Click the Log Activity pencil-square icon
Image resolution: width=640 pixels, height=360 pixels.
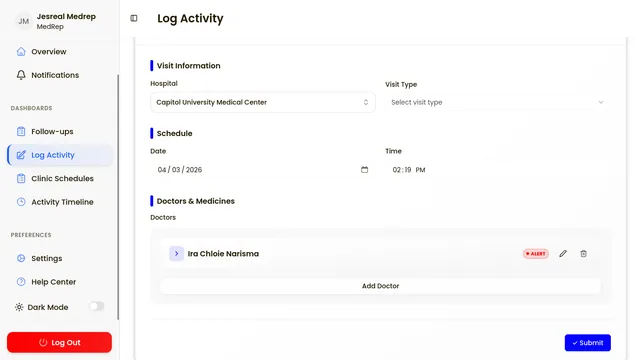tap(21, 155)
